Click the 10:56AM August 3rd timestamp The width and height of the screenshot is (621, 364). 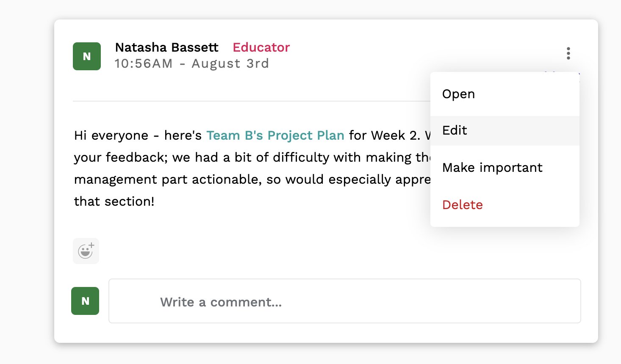tap(192, 63)
